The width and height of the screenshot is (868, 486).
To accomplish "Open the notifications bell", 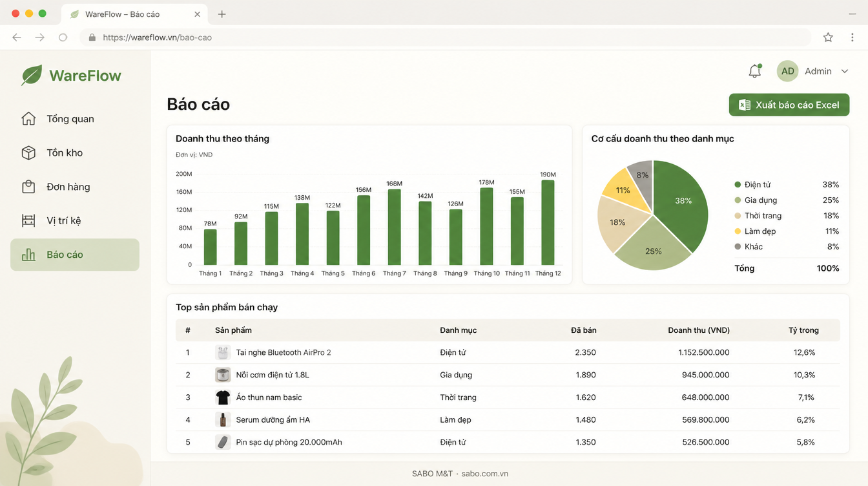I will point(755,71).
